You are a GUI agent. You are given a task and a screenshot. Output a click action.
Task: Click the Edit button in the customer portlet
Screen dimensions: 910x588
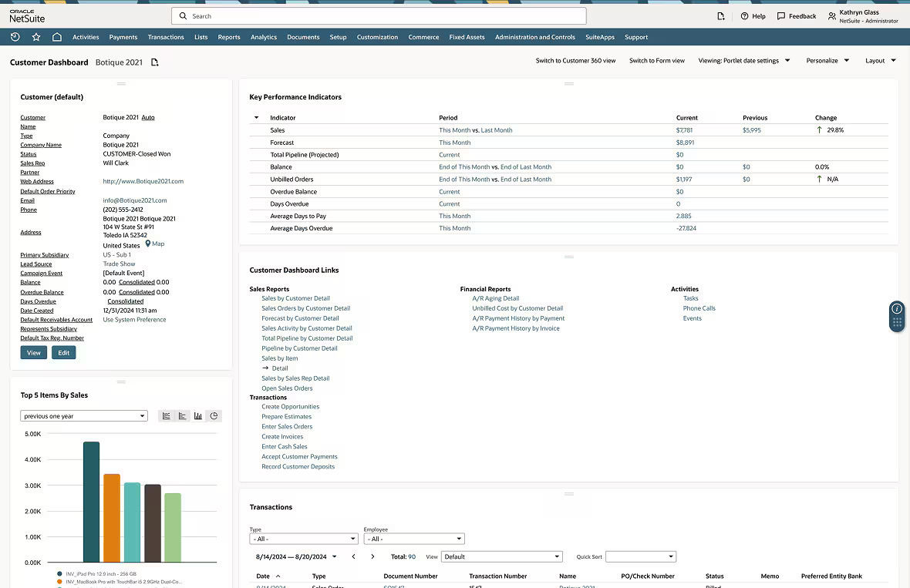click(x=63, y=351)
